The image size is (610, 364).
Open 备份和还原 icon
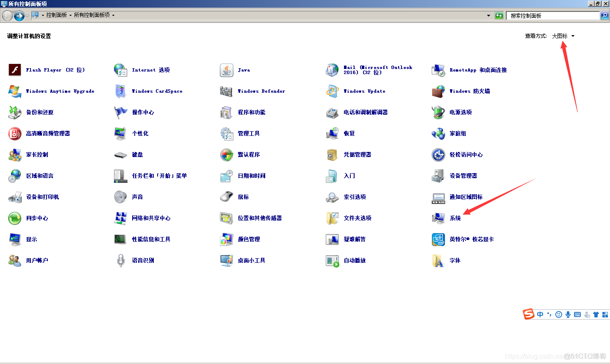coord(15,112)
